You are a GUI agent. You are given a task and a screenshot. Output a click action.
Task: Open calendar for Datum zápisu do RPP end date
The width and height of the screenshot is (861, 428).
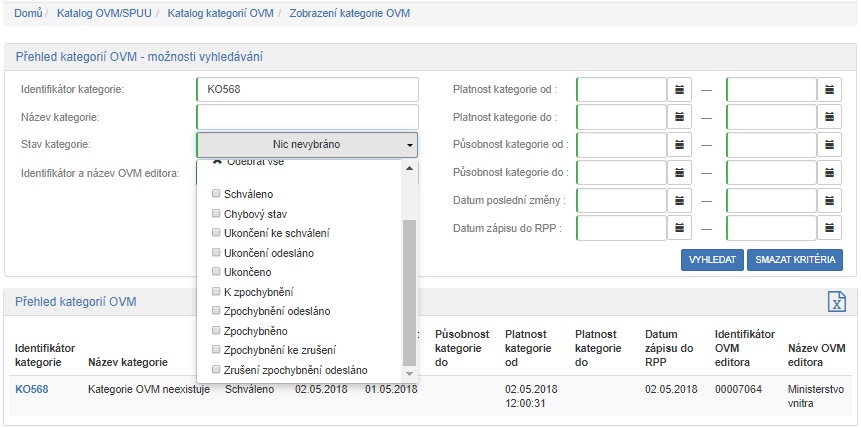click(x=830, y=229)
